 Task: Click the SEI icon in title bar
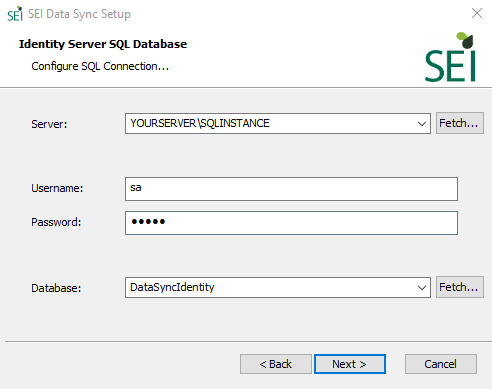[x=15, y=14]
